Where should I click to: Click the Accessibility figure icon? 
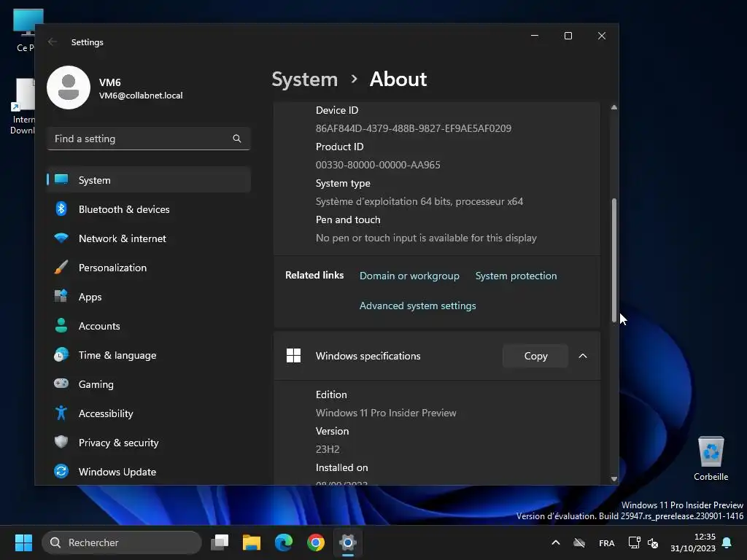click(x=61, y=413)
